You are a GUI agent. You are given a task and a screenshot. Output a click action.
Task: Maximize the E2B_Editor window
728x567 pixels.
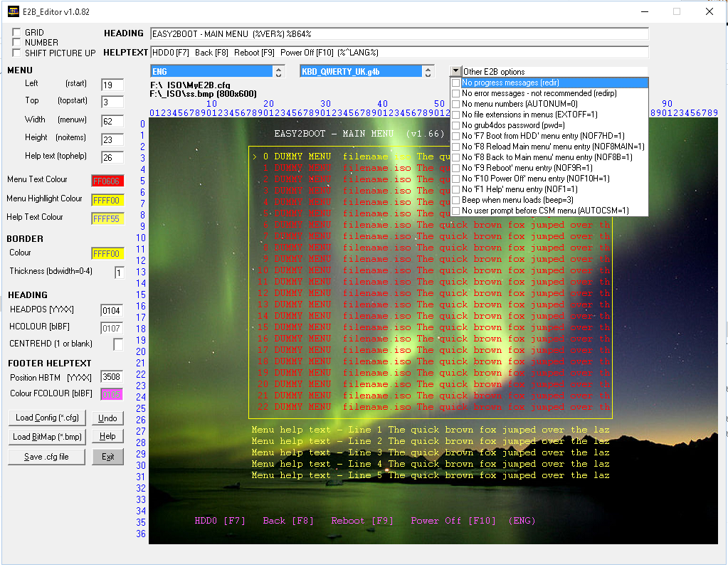pos(677,11)
